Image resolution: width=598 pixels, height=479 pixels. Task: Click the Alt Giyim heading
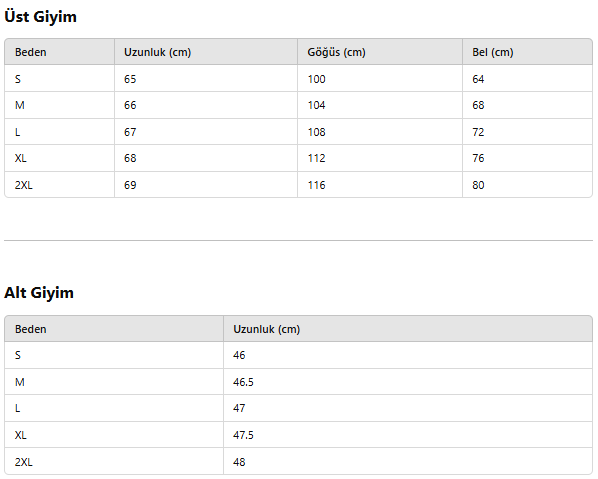(x=39, y=293)
